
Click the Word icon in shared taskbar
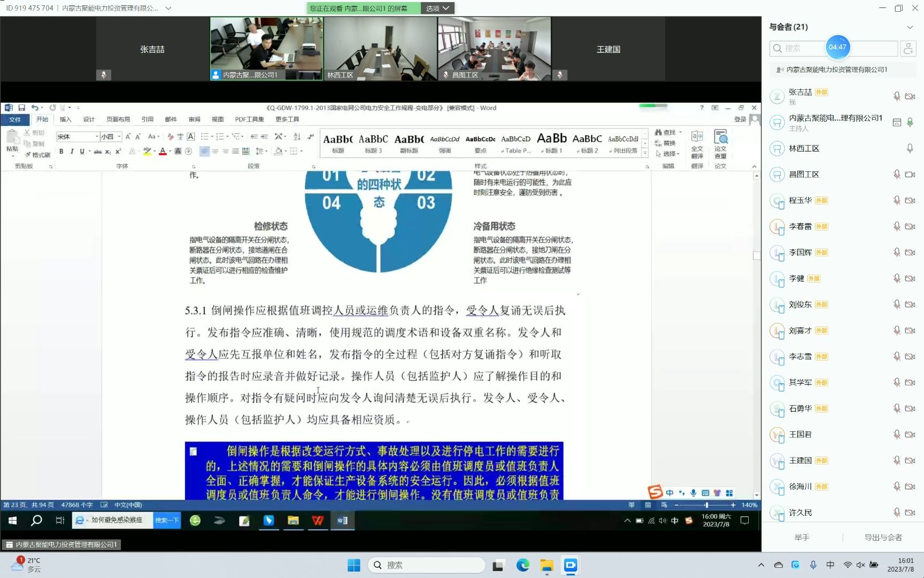coord(342,520)
